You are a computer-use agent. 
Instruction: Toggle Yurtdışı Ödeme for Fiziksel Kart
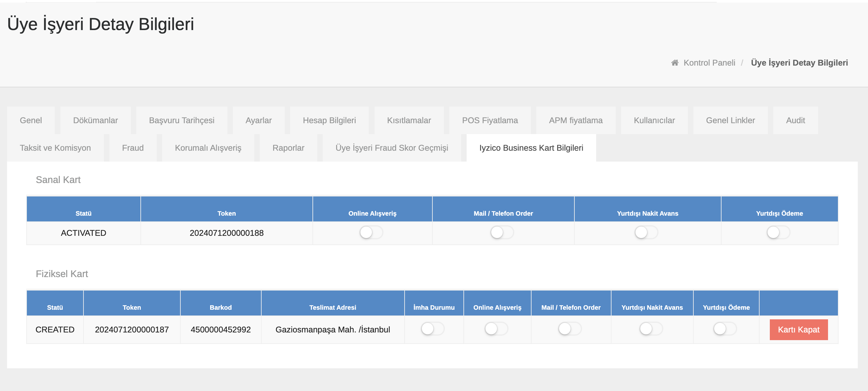point(724,329)
